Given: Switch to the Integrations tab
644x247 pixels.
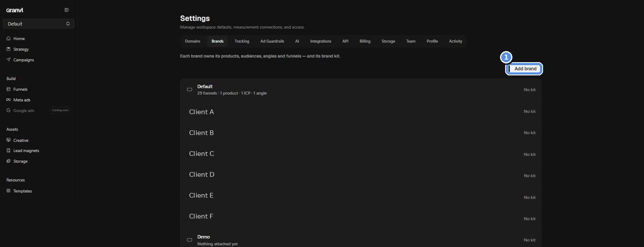Looking at the screenshot, I should coord(321,41).
